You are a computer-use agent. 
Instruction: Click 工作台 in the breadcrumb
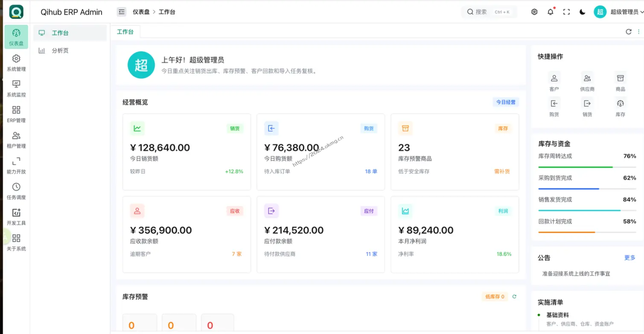[167, 12]
